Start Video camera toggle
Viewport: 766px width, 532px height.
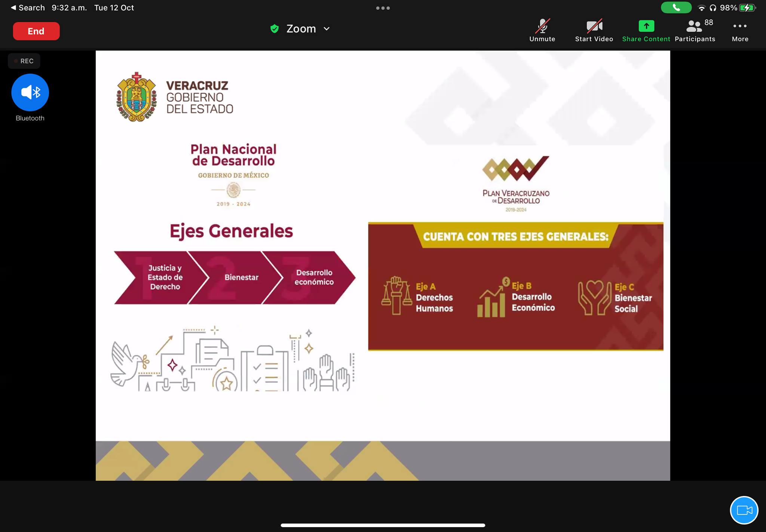click(594, 30)
